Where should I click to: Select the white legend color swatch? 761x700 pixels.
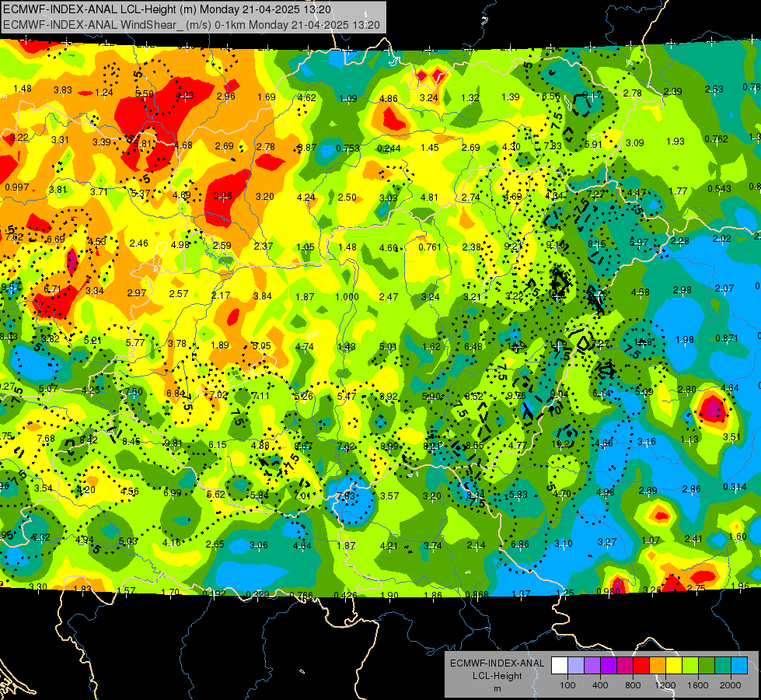[x=560, y=666]
